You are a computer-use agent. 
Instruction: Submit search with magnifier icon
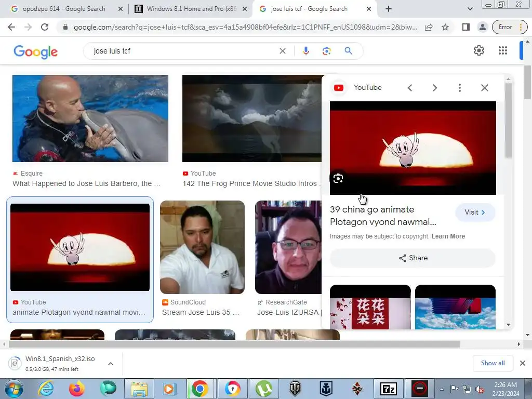point(348,51)
